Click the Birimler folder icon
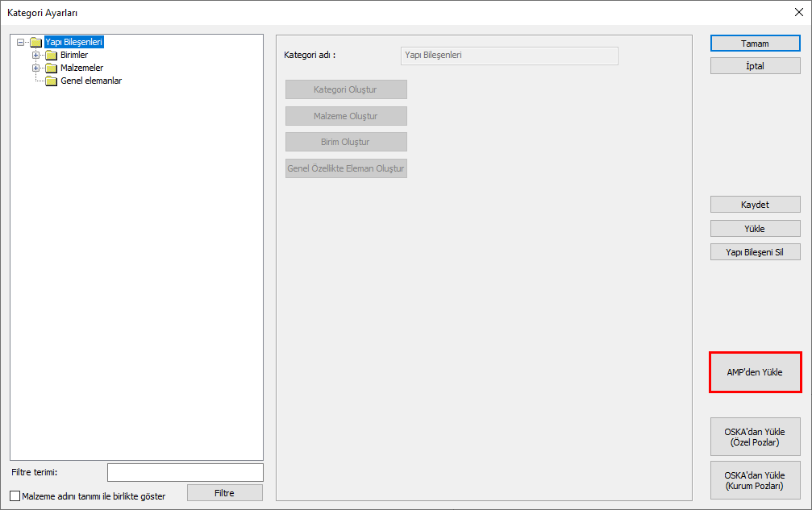 (x=52, y=56)
